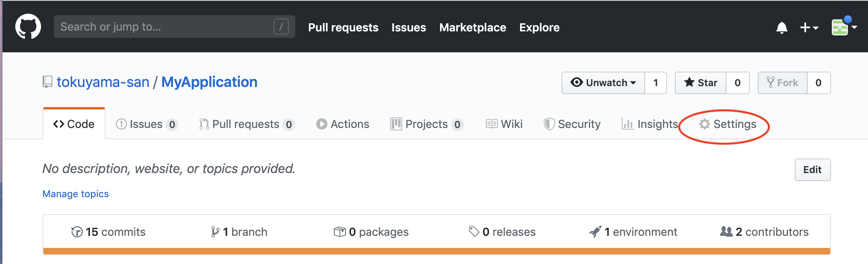
Task: Click the commits history clock icon
Action: tap(77, 232)
